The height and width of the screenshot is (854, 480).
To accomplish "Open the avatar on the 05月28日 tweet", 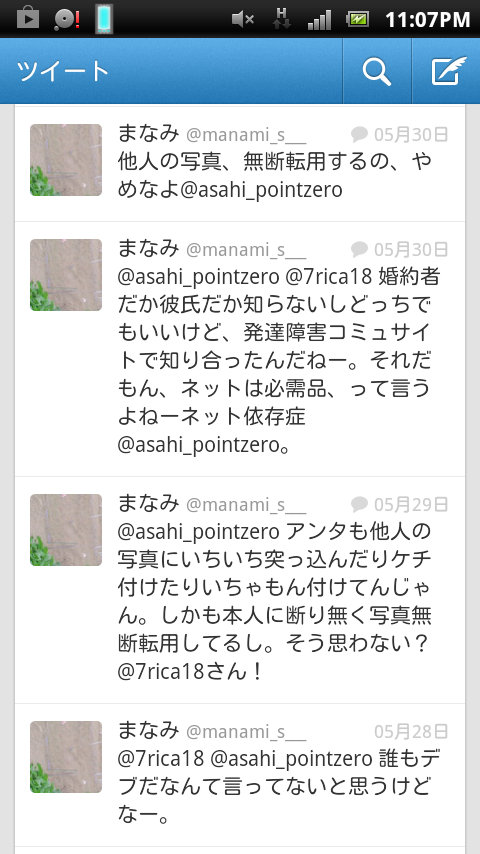I will tap(66, 757).
